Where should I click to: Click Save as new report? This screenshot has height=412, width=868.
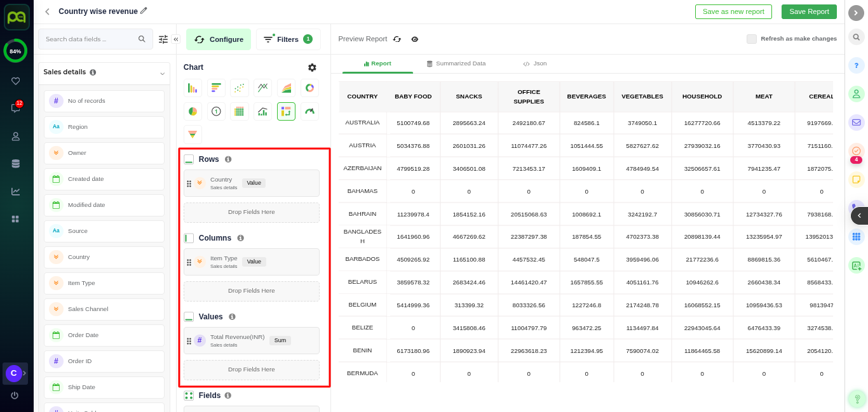[x=733, y=11]
